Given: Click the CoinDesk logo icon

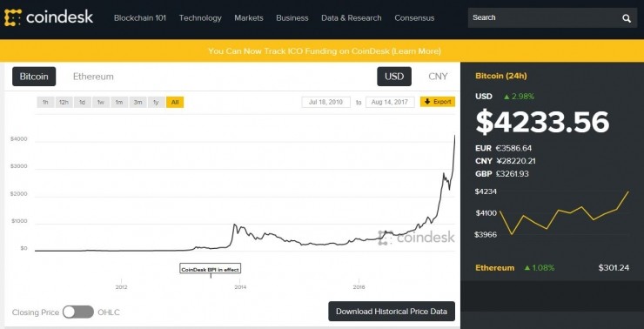Looking at the screenshot, I should [x=12, y=17].
